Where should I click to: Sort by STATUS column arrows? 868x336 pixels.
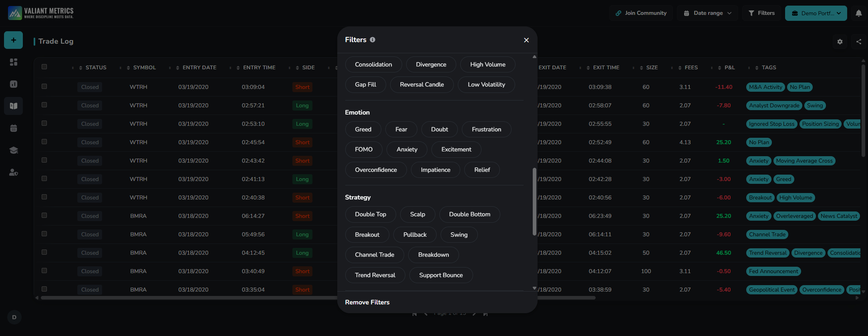pyautogui.click(x=81, y=68)
